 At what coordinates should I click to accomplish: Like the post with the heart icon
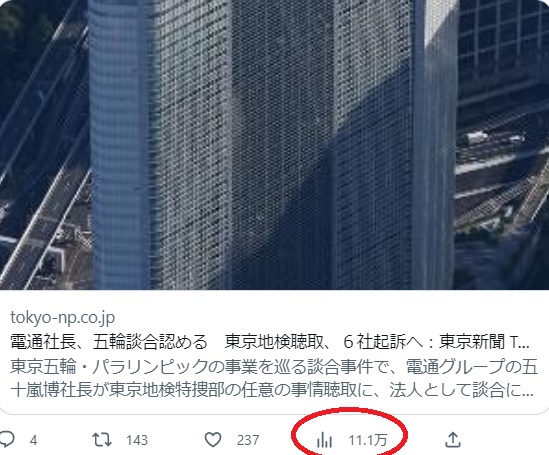[x=213, y=440]
